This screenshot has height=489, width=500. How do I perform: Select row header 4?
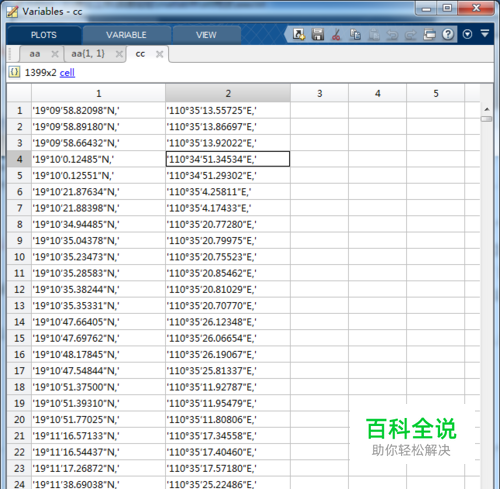(19, 159)
